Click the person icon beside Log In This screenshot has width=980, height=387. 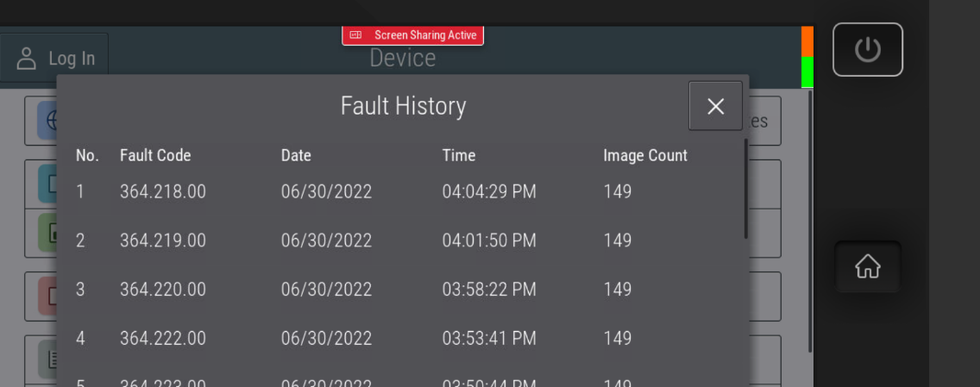point(27,59)
